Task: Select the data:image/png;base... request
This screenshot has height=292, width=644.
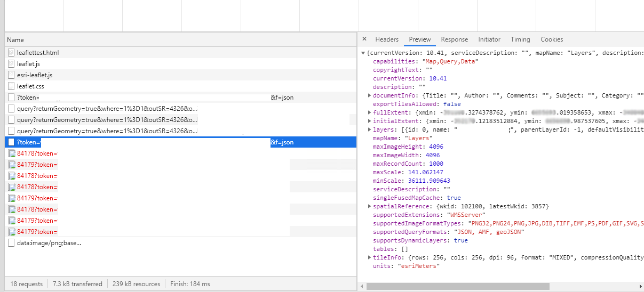Action: point(181,243)
